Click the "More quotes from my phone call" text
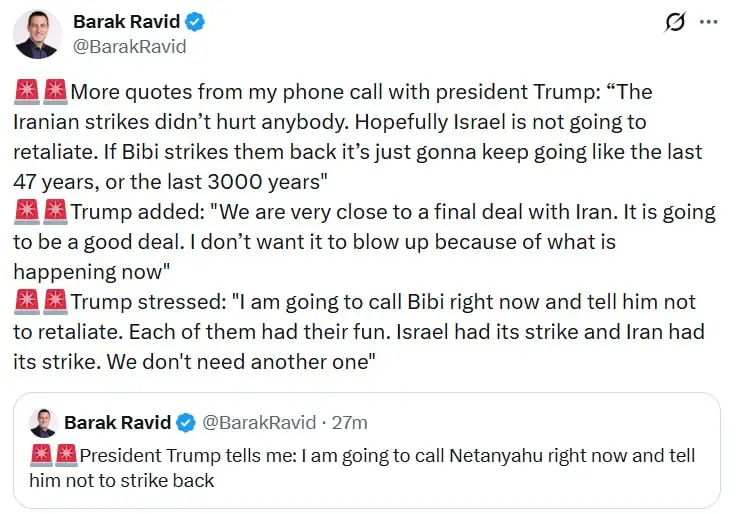This screenshot has height=514, width=737. (x=227, y=92)
